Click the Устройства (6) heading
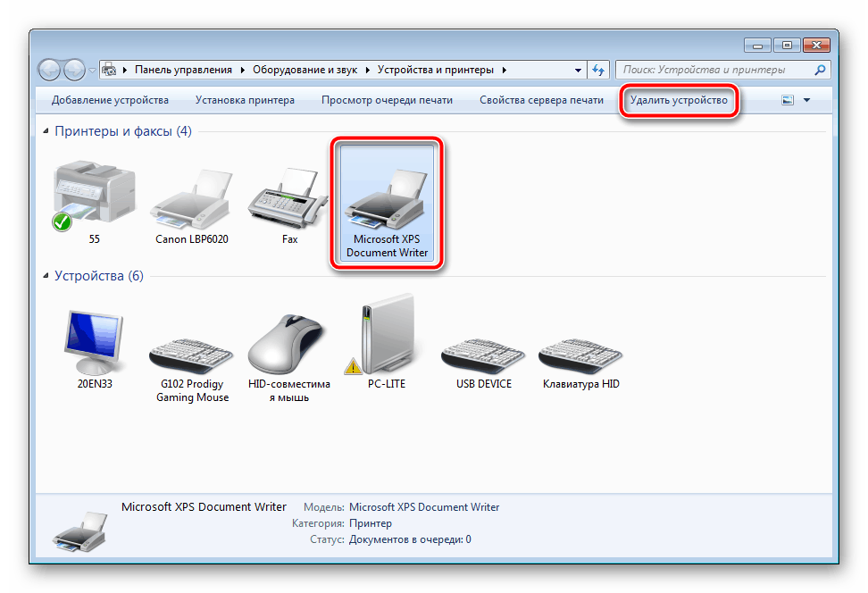Viewport: 868px width, 593px height. pos(99,276)
